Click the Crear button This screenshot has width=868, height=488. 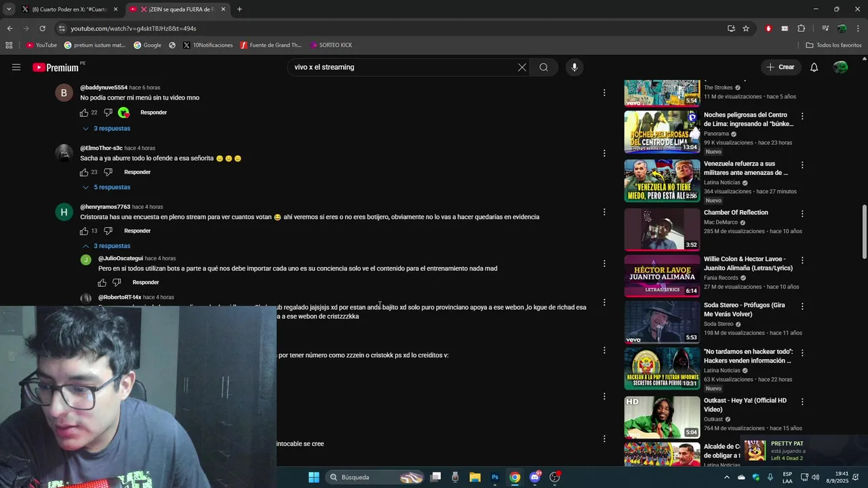click(x=780, y=67)
